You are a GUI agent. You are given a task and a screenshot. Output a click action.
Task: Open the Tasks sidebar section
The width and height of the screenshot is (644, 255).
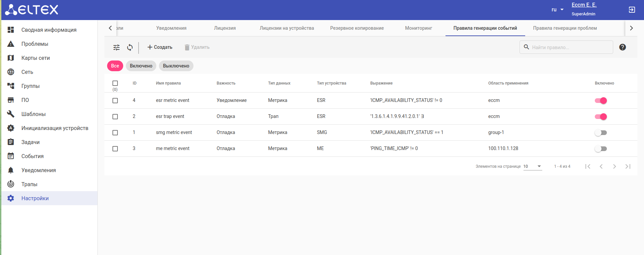coord(30,142)
